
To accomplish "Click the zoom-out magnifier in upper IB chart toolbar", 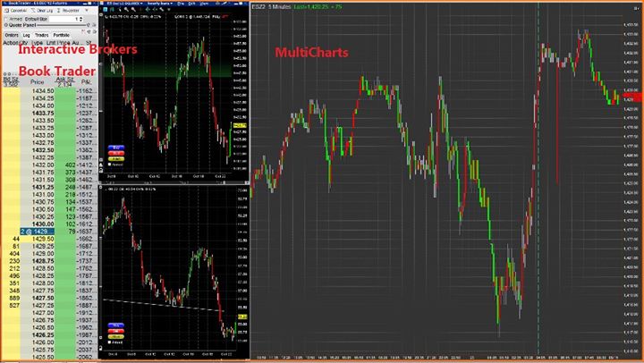I will [133, 9].
